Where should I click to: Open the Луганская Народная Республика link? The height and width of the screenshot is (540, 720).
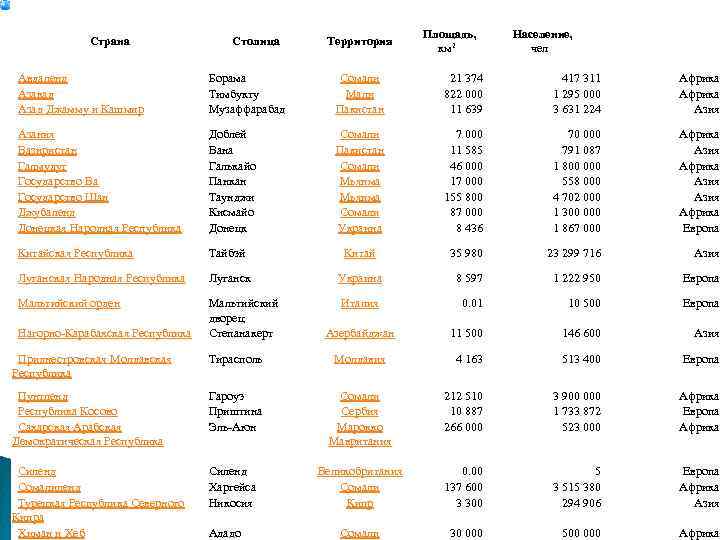pos(101,278)
